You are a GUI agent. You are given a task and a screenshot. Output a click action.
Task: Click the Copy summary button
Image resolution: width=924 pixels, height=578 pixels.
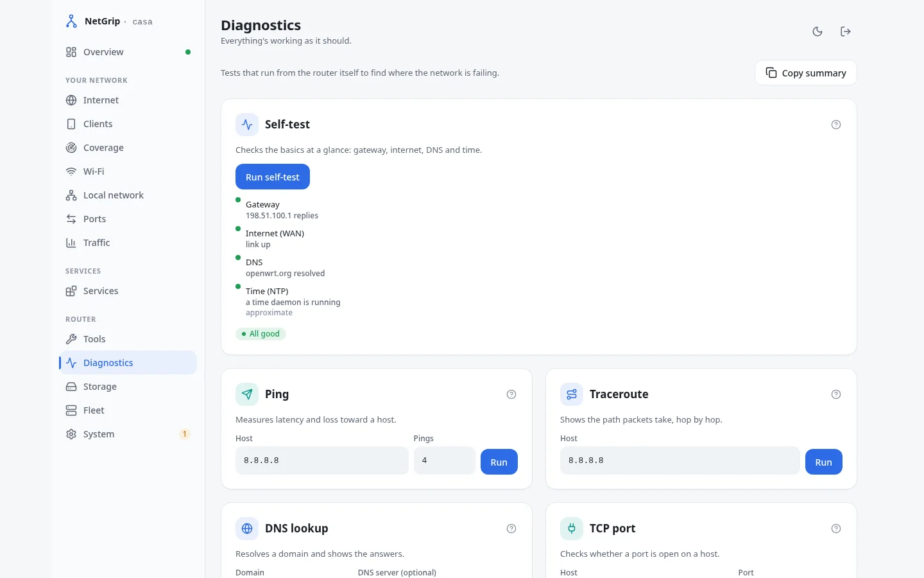coord(806,73)
